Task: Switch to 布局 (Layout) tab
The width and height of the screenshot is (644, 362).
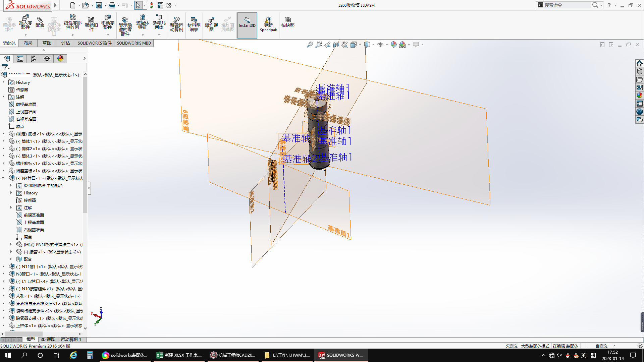Action: tap(28, 43)
